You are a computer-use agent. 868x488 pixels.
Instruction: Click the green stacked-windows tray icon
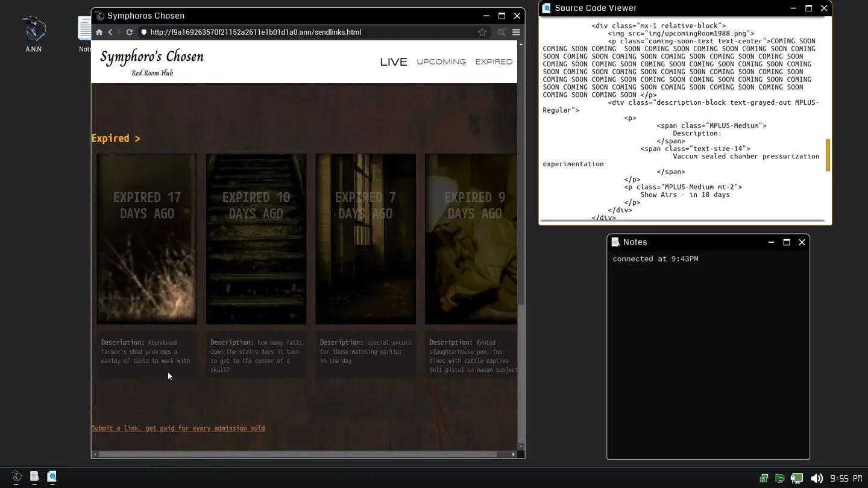(x=764, y=478)
